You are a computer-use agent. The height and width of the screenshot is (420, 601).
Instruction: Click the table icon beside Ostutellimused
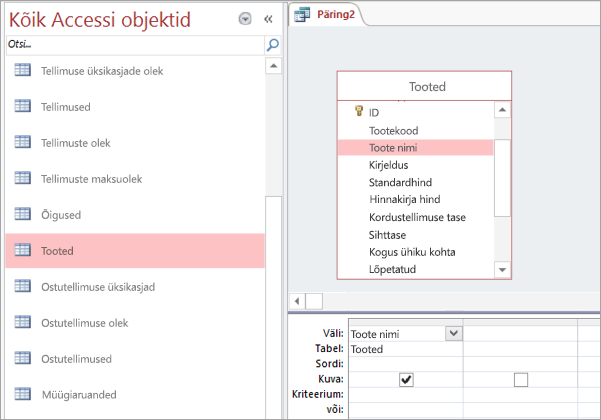(23, 358)
